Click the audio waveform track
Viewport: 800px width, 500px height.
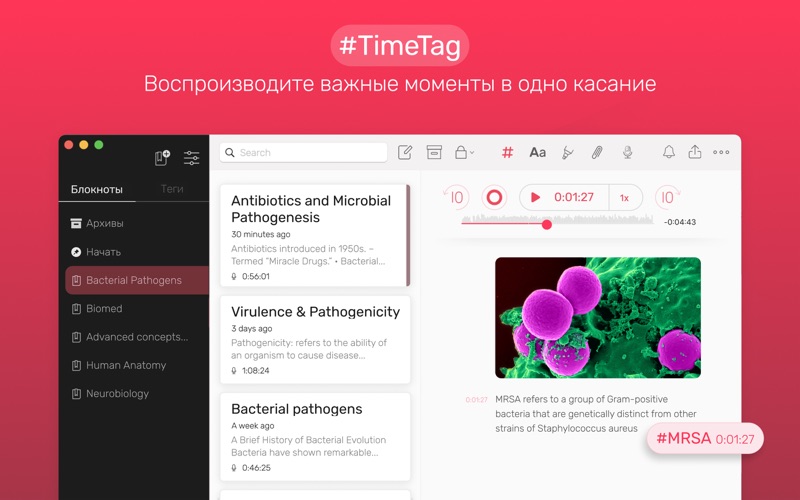click(x=557, y=220)
